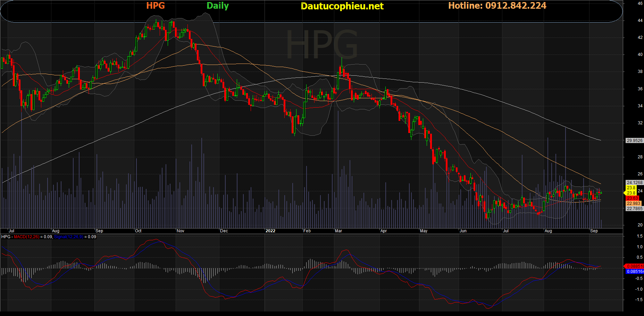
Task: Click the 40 price axis value
Action: tap(640, 55)
